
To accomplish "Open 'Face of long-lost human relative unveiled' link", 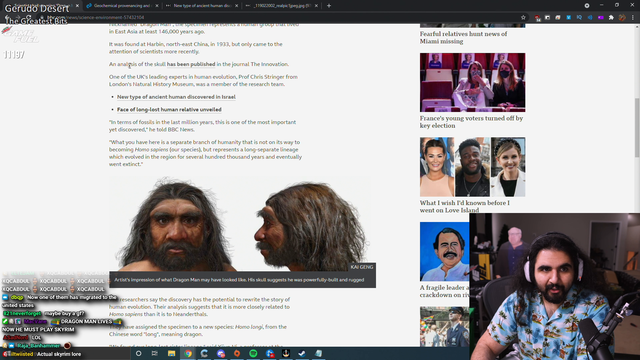I will click(x=169, y=109).
